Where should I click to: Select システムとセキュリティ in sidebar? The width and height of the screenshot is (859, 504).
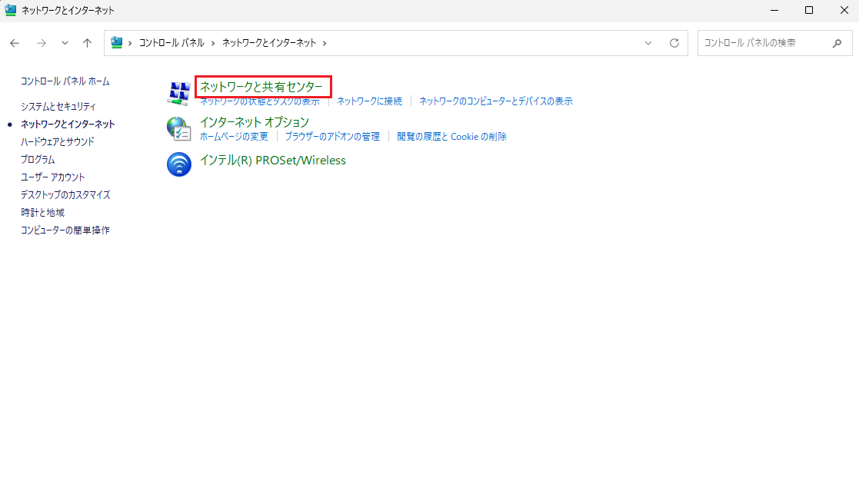click(x=58, y=106)
